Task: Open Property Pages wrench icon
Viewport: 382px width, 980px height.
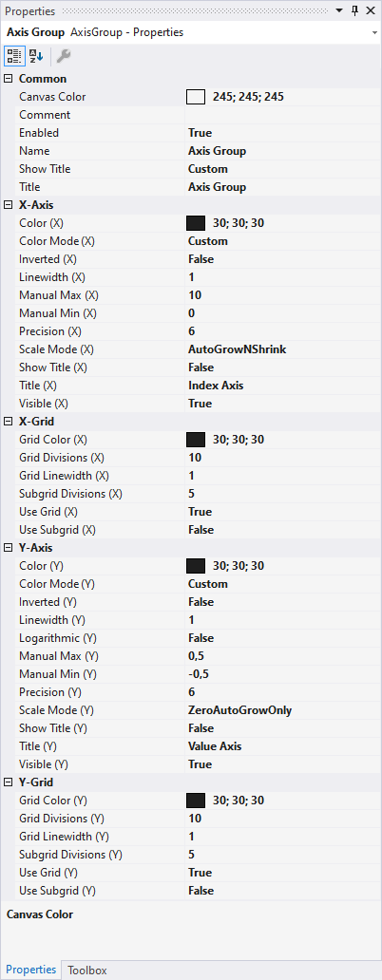Action: pyautogui.click(x=63, y=56)
